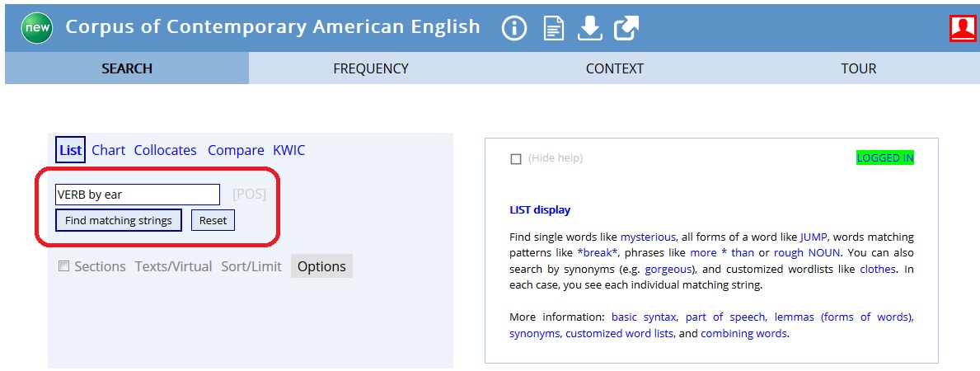Click the Find matching strings button
Viewport: 980px width, 371px height.
[x=118, y=220]
